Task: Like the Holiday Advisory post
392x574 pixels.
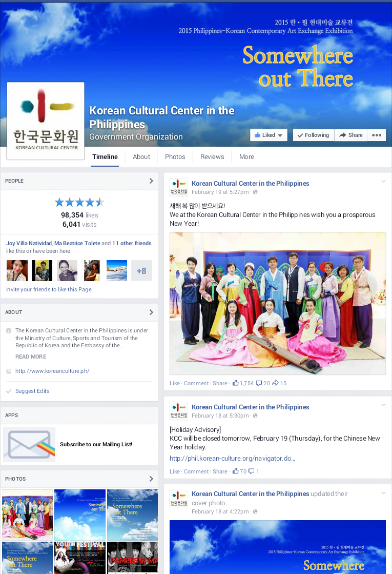Action: coord(174,471)
